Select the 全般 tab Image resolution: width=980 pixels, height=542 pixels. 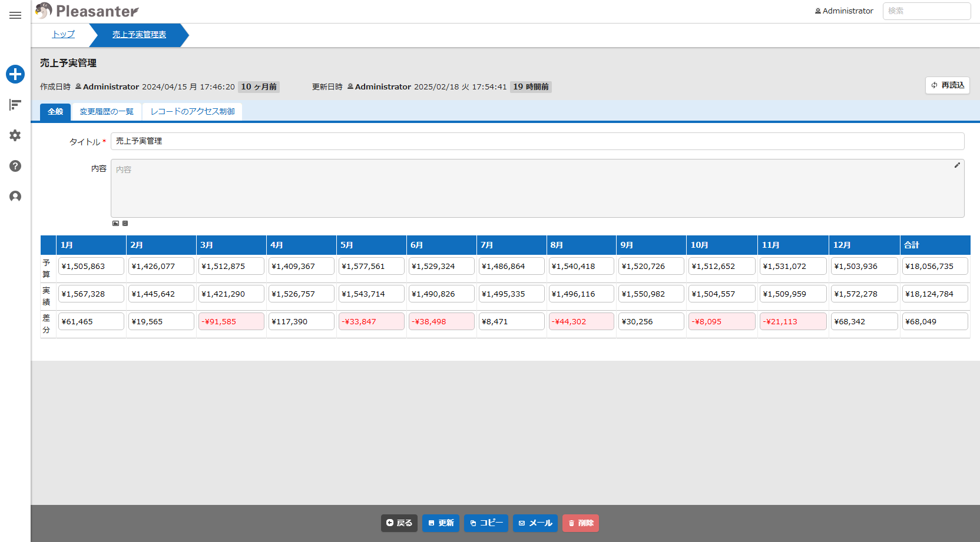pos(55,112)
